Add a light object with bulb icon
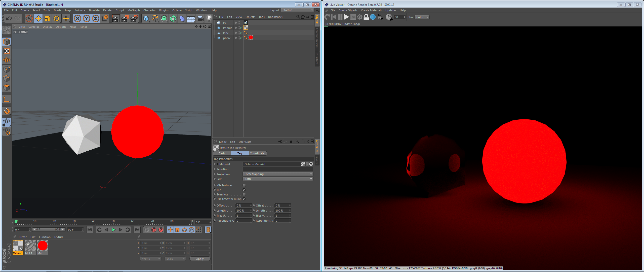 pyautogui.click(x=209, y=18)
